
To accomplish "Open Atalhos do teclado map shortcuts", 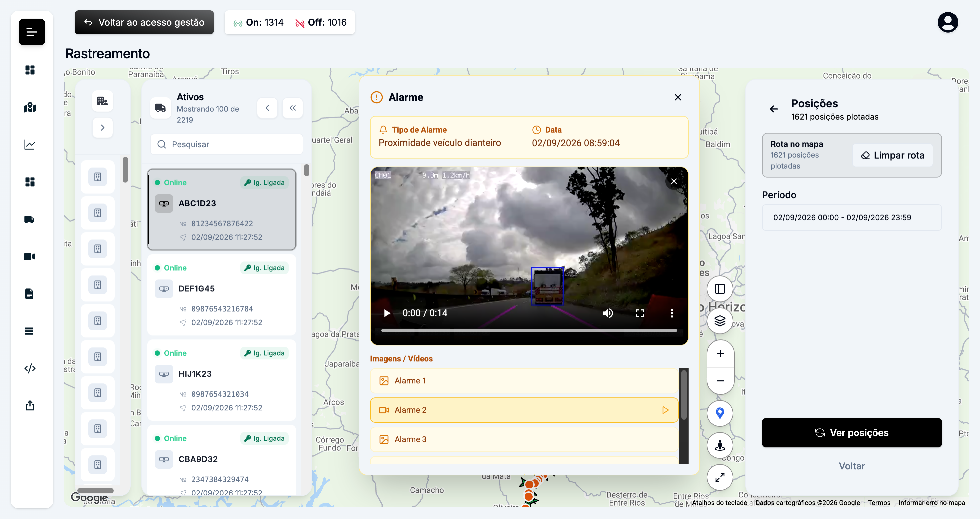I will 719,503.
